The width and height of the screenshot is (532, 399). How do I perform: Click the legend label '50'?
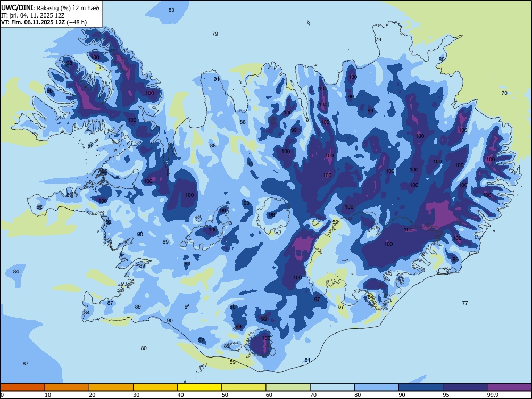[x=225, y=395]
